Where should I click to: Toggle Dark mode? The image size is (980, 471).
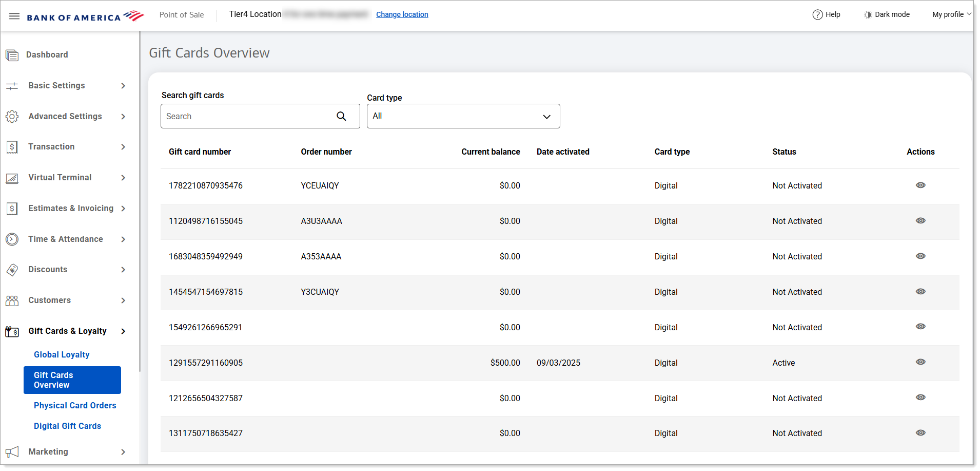click(887, 15)
